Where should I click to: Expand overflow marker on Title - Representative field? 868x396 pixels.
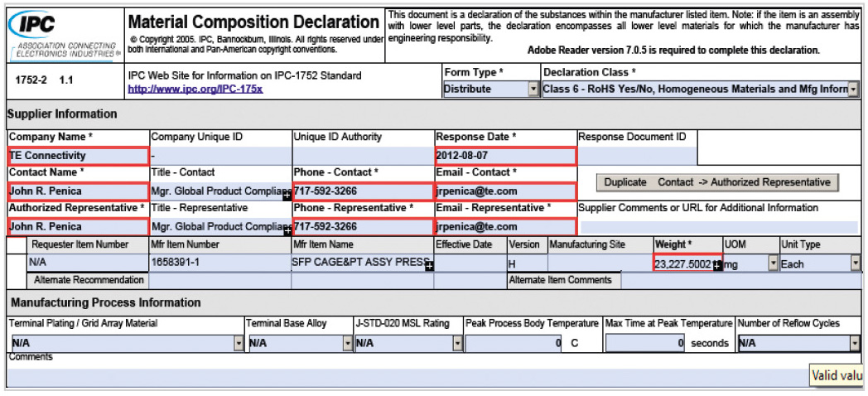287,231
